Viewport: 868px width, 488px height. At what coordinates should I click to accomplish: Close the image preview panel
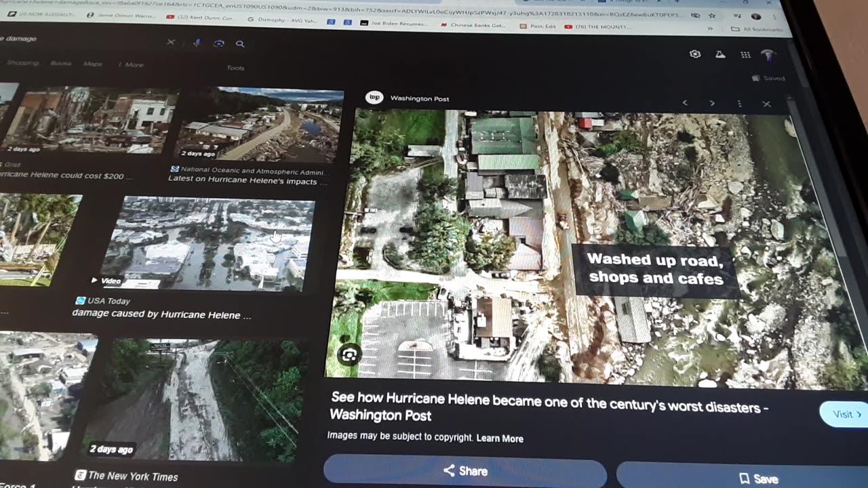(766, 104)
